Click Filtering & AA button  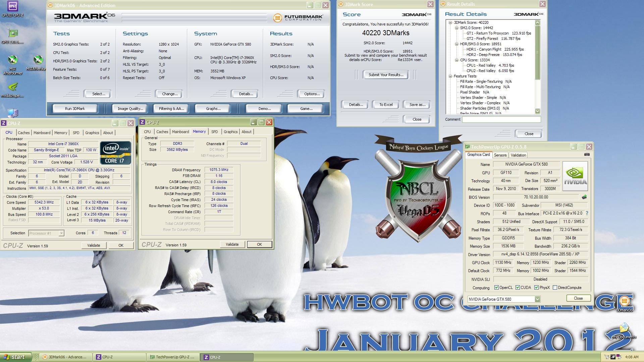(171, 109)
